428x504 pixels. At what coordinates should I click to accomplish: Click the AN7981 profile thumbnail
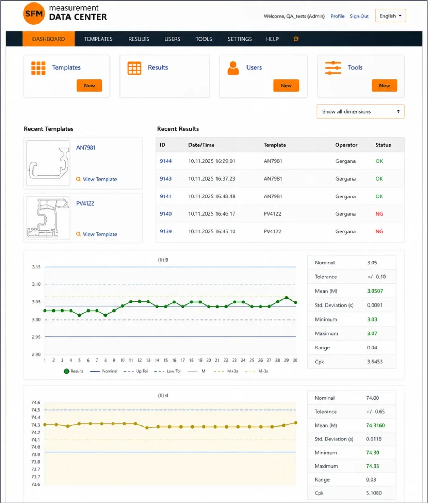tap(48, 163)
